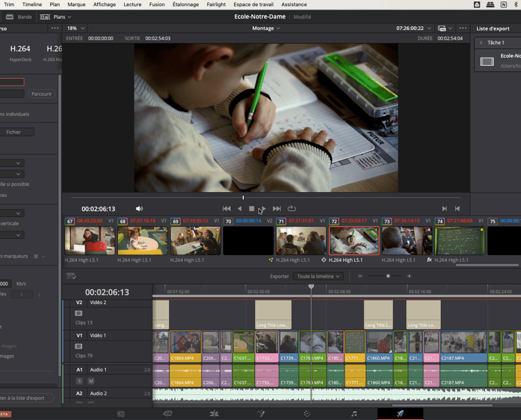
Task: Open the Espace de travail menu
Action: [253, 5]
